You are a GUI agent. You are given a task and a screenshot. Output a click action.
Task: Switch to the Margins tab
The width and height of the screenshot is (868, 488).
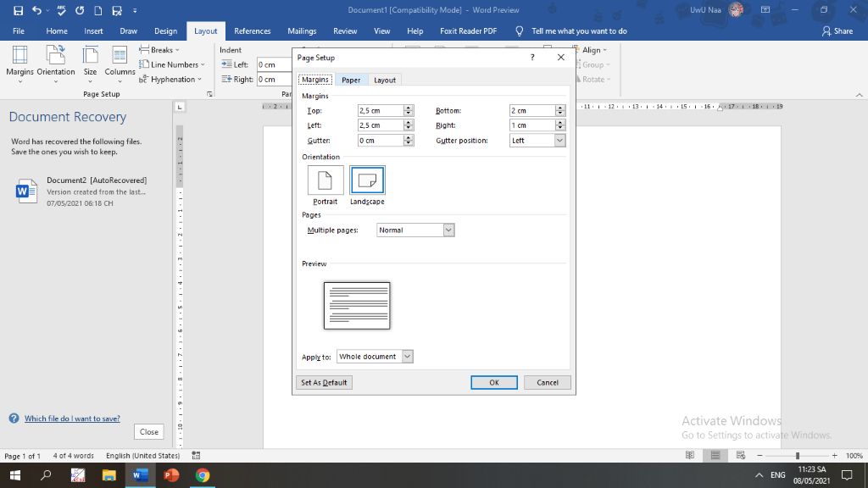[315, 80]
